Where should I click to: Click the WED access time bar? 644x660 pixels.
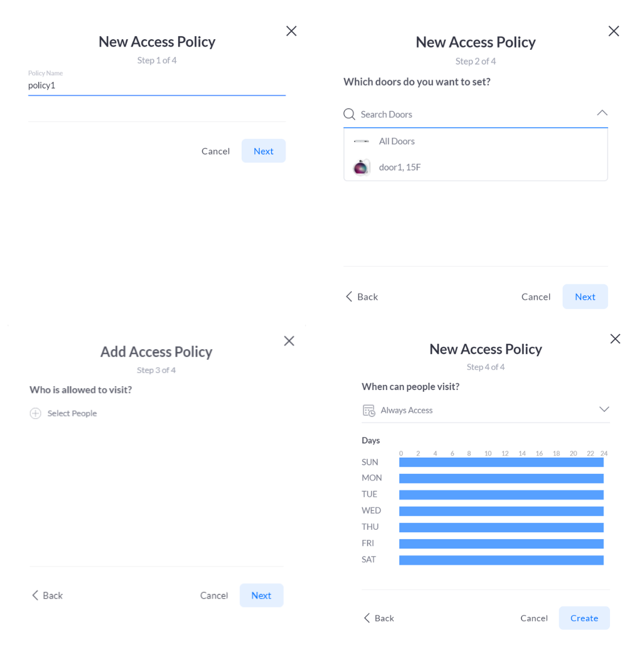501,511
